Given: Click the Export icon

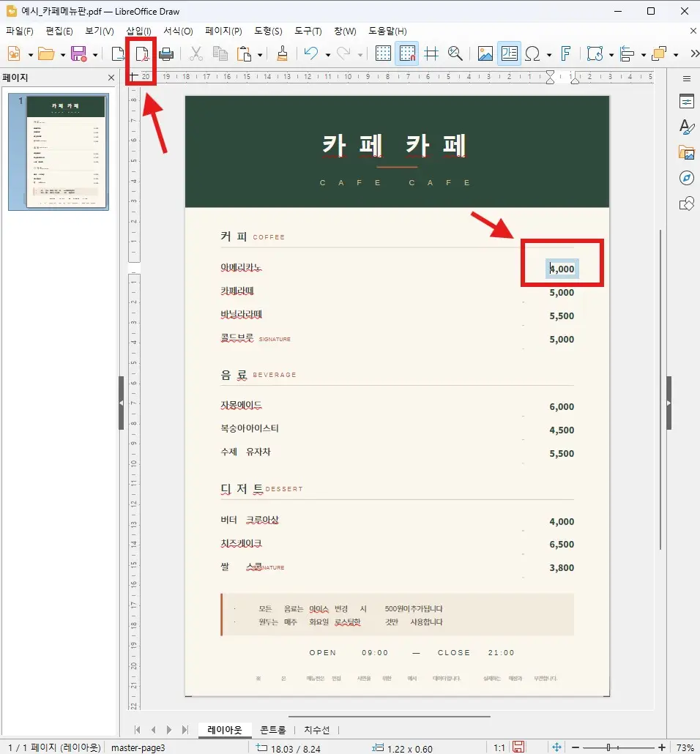Looking at the screenshot, I should click(117, 53).
